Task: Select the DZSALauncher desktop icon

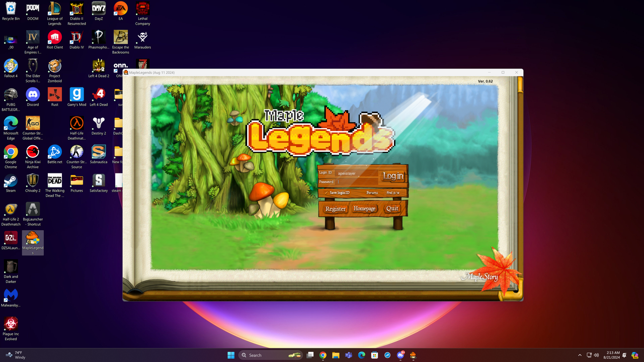Action: tap(11, 241)
